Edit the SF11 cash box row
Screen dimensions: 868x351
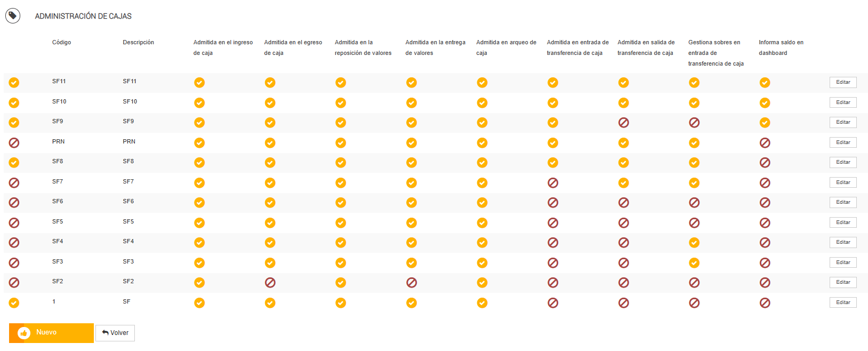pos(843,82)
